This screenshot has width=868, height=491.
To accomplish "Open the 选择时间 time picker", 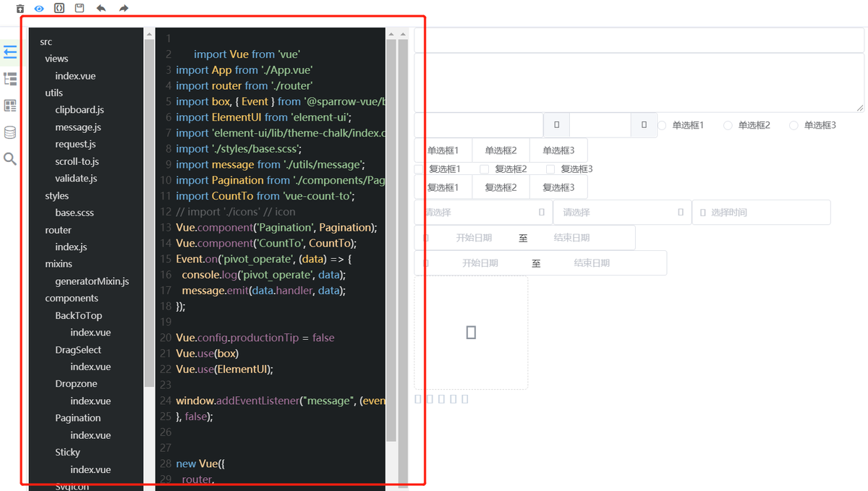I will click(x=761, y=213).
